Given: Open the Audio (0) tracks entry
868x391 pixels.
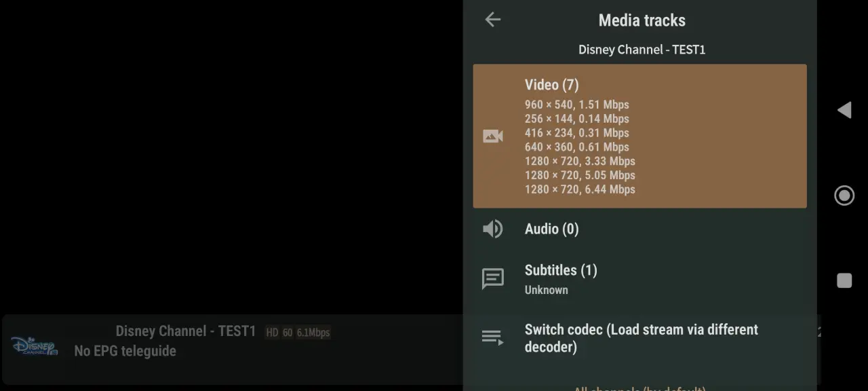Looking at the screenshot, I should click(639, 229).
